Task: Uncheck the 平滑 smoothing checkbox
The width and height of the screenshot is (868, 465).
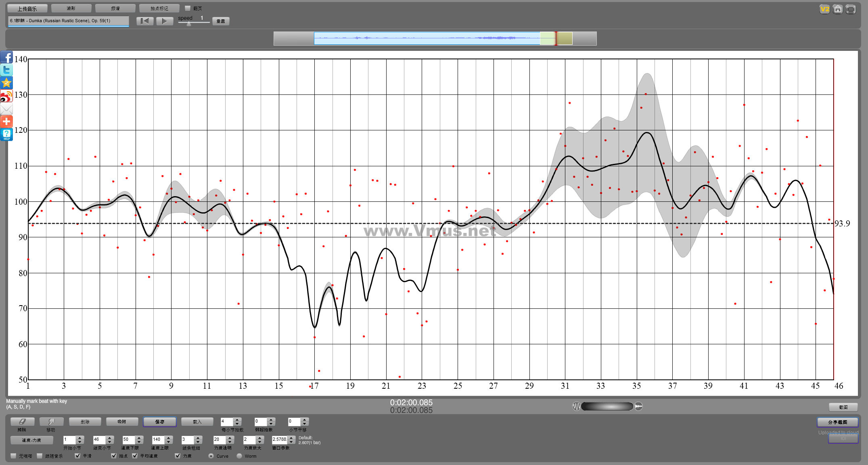Action: tap(77, 456)
